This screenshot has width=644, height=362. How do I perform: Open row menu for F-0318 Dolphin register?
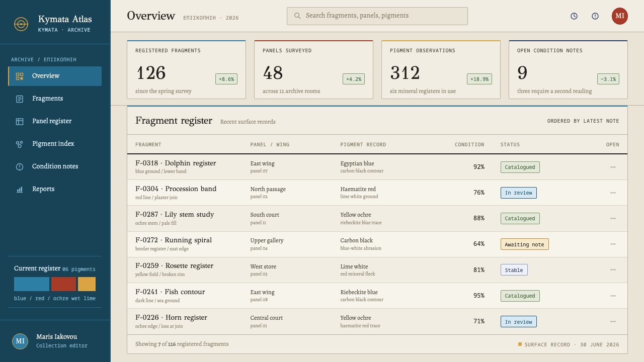613,167
